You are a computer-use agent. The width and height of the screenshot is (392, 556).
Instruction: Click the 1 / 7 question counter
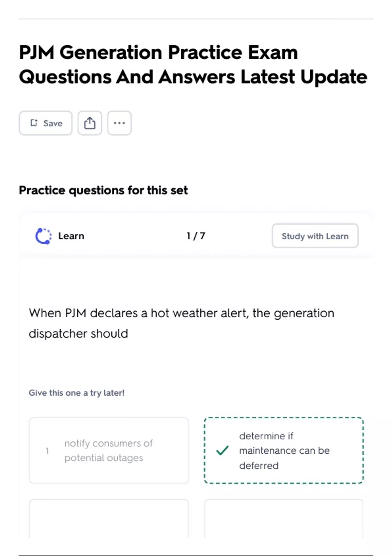(x=196, y=236)
